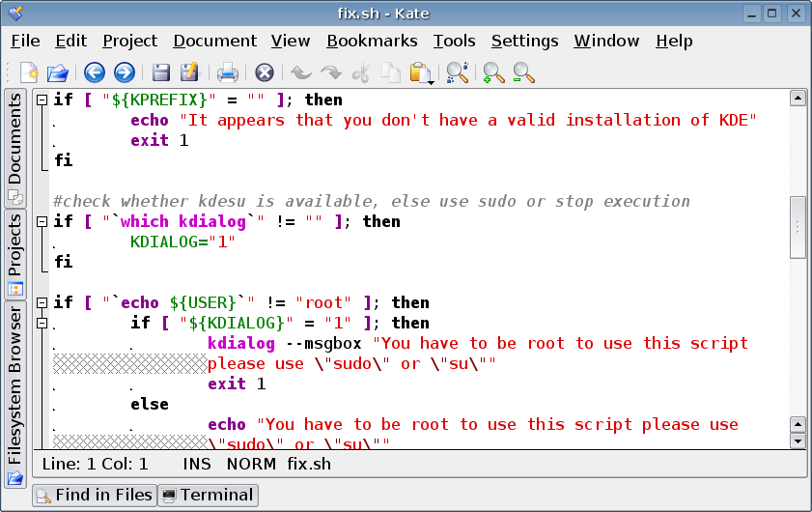Open the File menu
The image size is (812, 512).
pyautogui.click(x=25, y=41)
